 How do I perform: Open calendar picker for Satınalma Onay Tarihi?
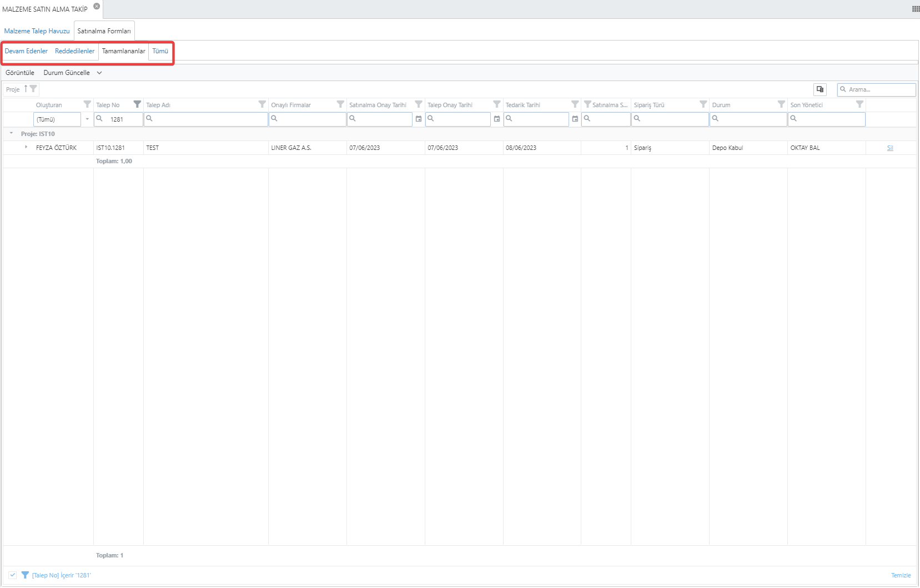pyautogui.click(x=419, y=119)
